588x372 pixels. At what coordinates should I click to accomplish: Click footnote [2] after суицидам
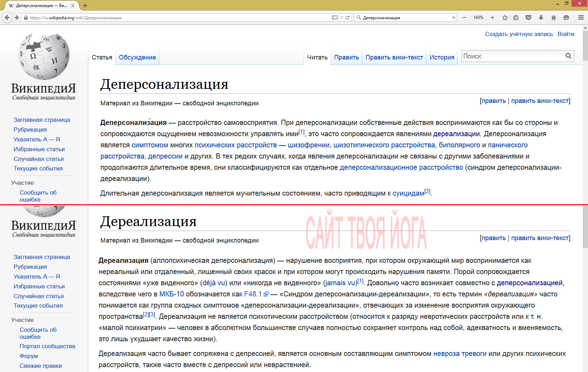pos(427,191)
